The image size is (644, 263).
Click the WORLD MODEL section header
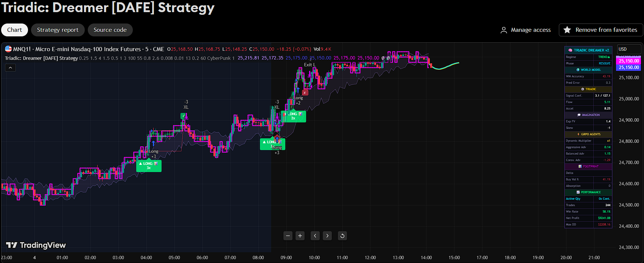588,70
